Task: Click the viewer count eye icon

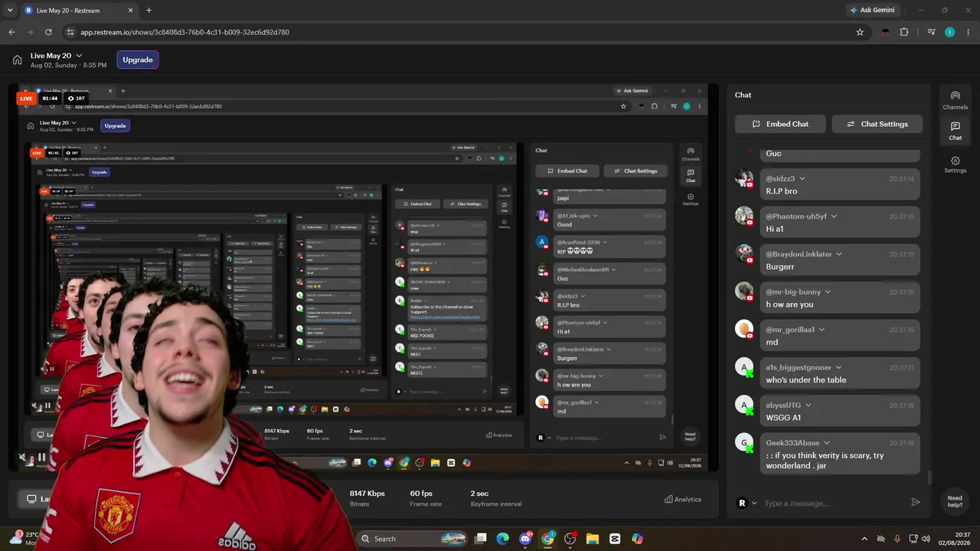Action: click(70, 99)
